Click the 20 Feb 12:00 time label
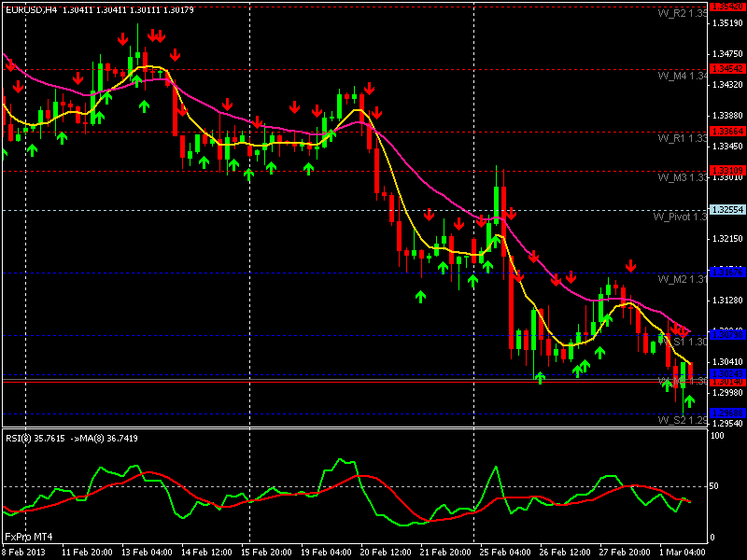Screen dimensions: 747x560 pyautogui.click(x=386, y=553)
